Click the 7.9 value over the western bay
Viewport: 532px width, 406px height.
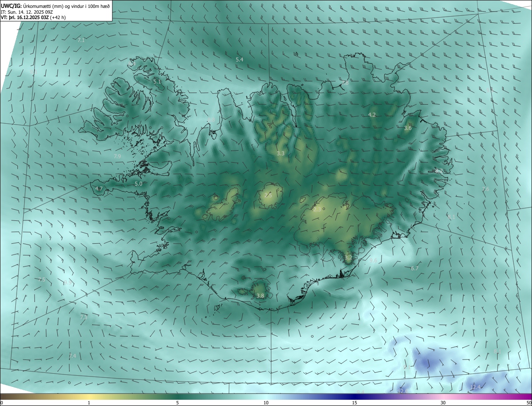pos(117,156)
